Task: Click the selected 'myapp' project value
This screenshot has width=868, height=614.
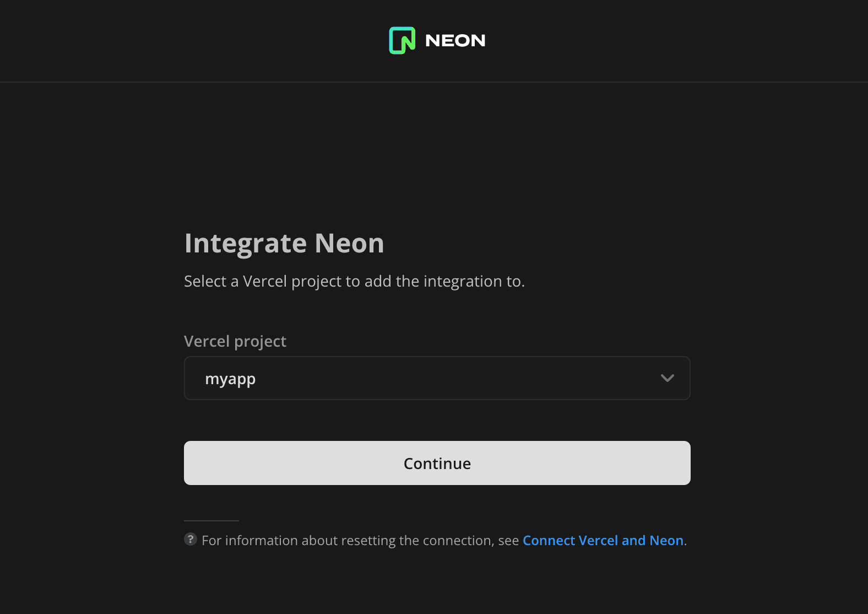Action: [x=230, y=379]
